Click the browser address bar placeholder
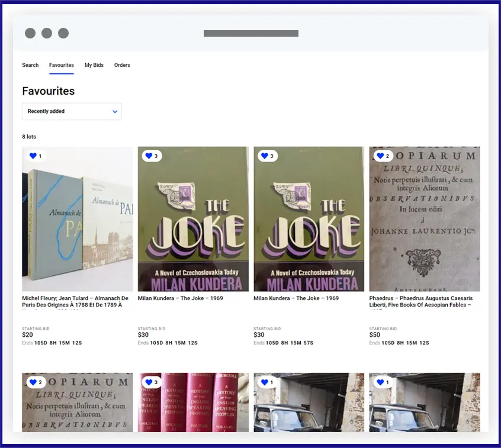The image size is (501, 448). pyautogui.click(x=251, y=34)
